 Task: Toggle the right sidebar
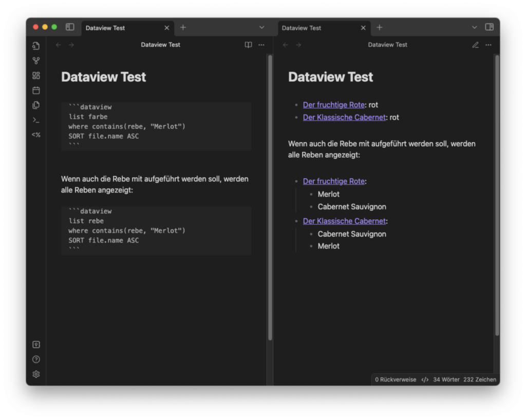click(x=489, y=27)
